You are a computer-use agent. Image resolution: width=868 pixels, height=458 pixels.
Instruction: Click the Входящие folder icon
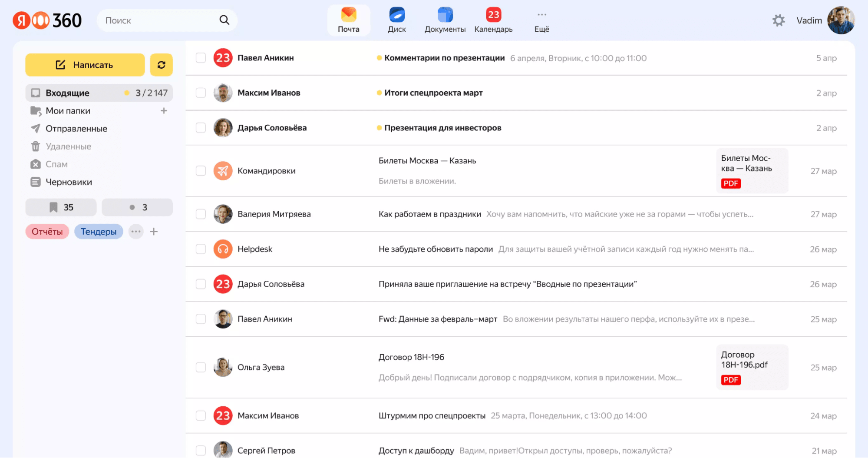point(36,93)
